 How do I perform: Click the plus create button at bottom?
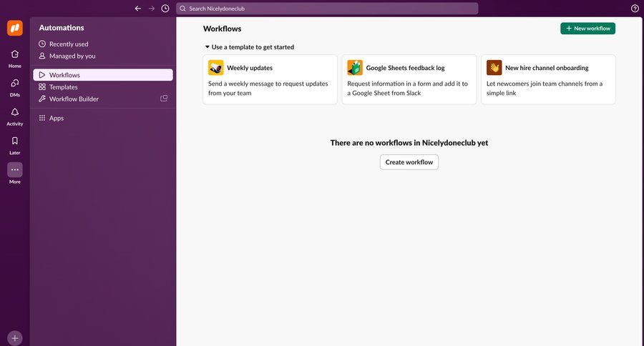15,338
